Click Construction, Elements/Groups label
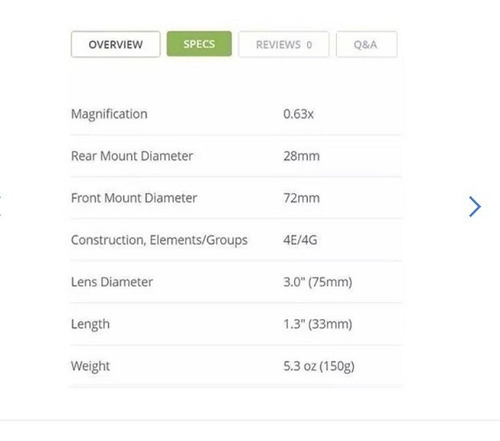Image resolution: width=500 pixels, height=441 pixels. click(159, 240)
